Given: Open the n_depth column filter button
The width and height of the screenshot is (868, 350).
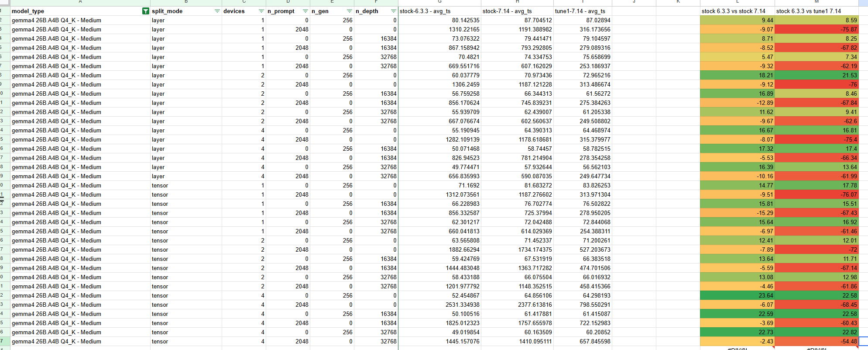Looking at the screenshot, I should coord(394,11).
